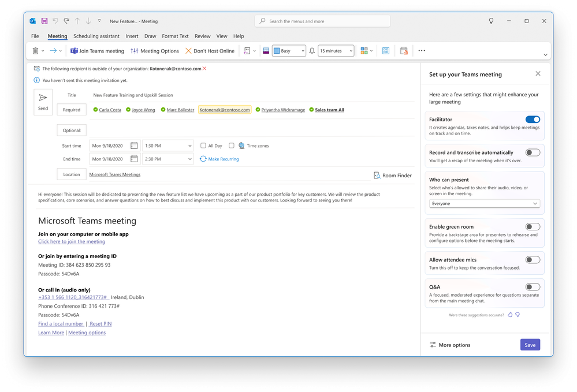
Task: Go to next item with down arrow
Action: point(88,21)
